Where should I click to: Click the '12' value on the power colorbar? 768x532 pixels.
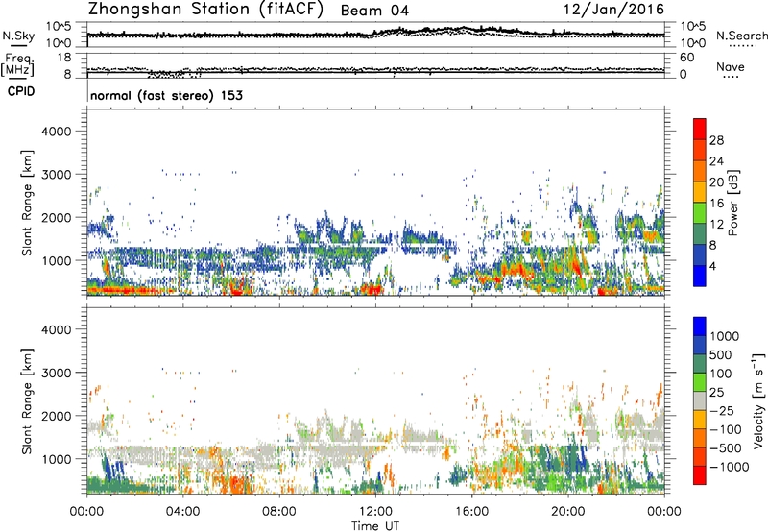716,225
